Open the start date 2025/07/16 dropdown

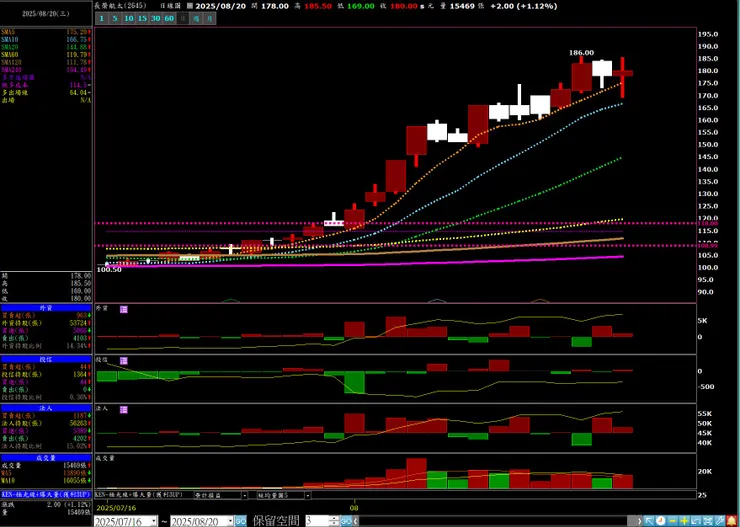click(x=153, y=521)
